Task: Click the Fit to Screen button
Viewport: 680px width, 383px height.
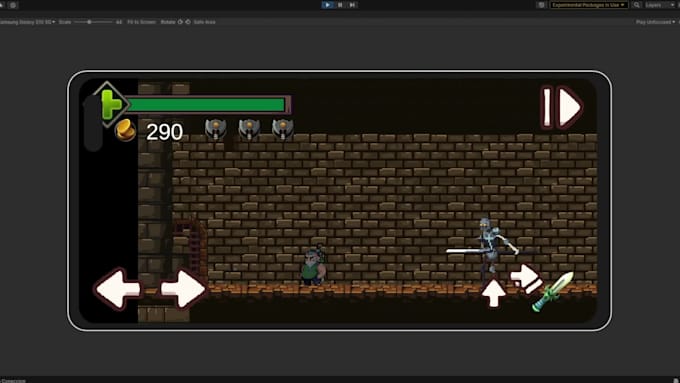Action: click(x=141, y=22)
